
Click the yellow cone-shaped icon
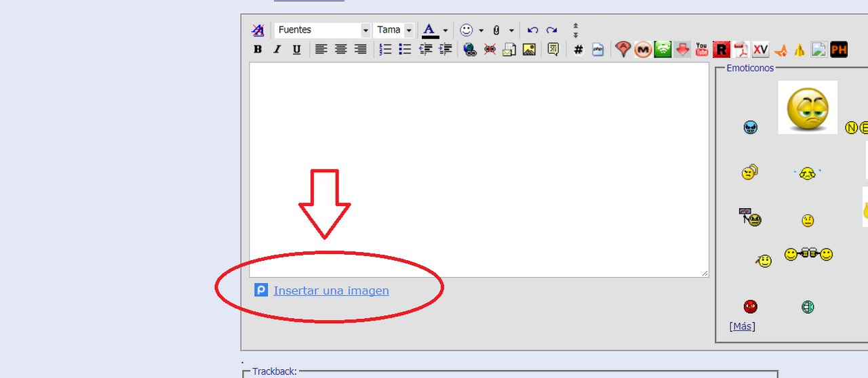800,49
